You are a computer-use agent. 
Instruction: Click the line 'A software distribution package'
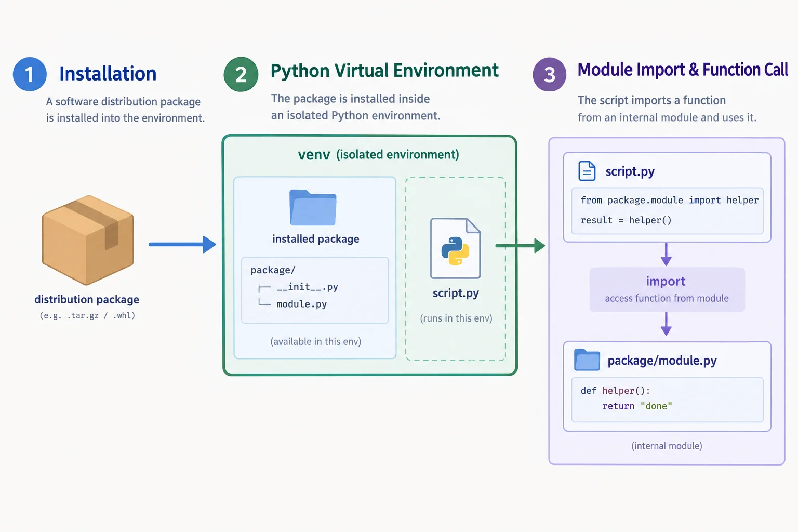123,102
